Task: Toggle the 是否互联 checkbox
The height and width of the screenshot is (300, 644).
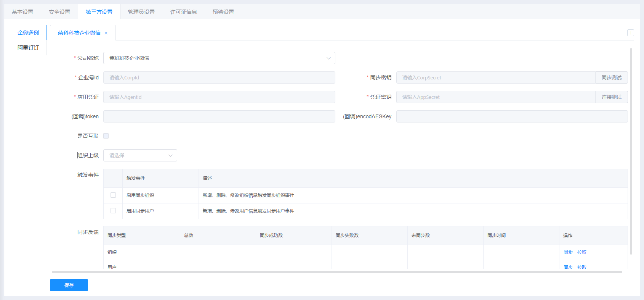Action: coord(106,136)
